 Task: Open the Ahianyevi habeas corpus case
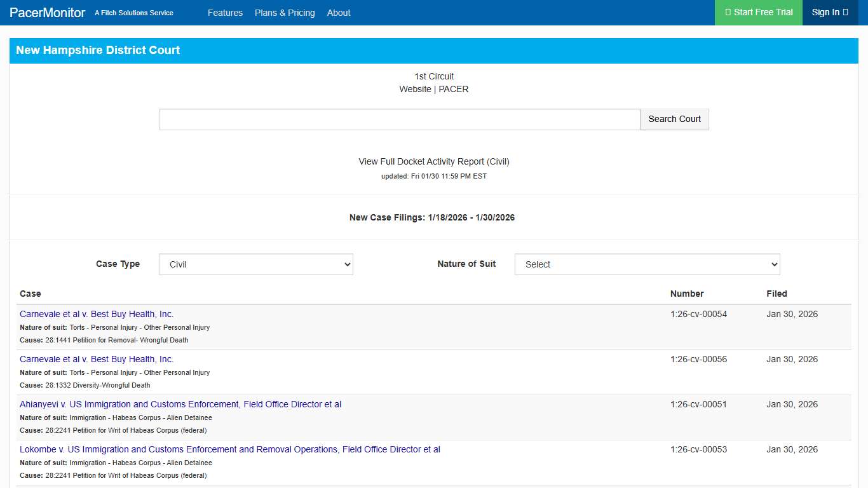[x=180, y=404]
